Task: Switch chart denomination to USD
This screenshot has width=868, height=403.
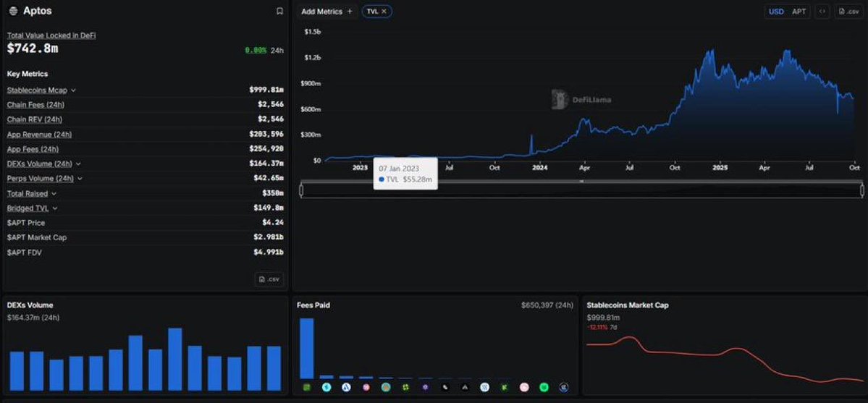Action: pos(776,11)
